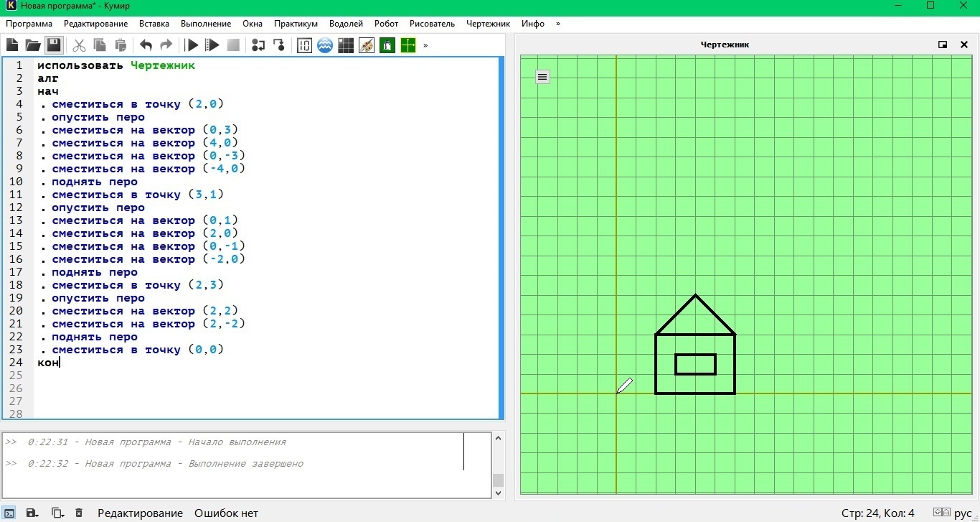
Task: Paste from clipboard via toolbar icon
Action: 121,45
